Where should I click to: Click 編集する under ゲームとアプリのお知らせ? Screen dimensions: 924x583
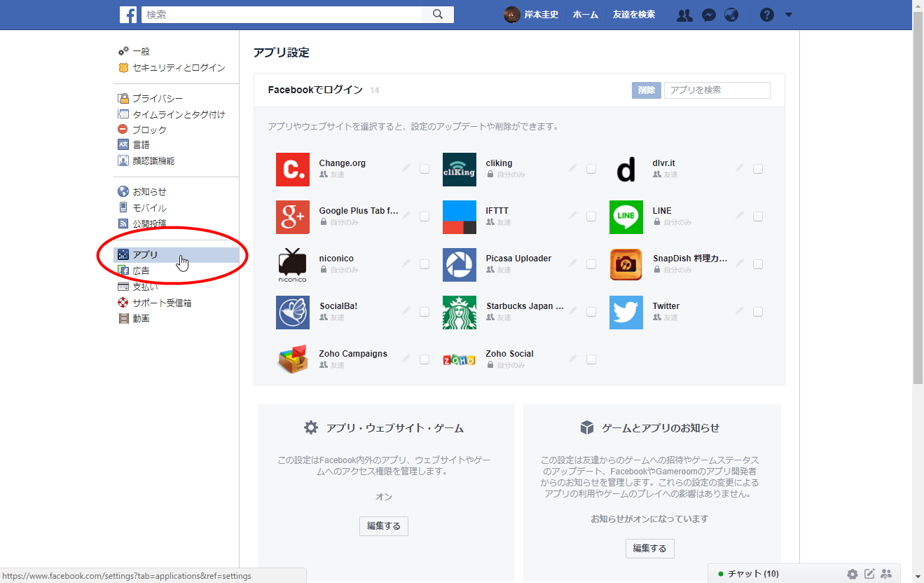650,549
